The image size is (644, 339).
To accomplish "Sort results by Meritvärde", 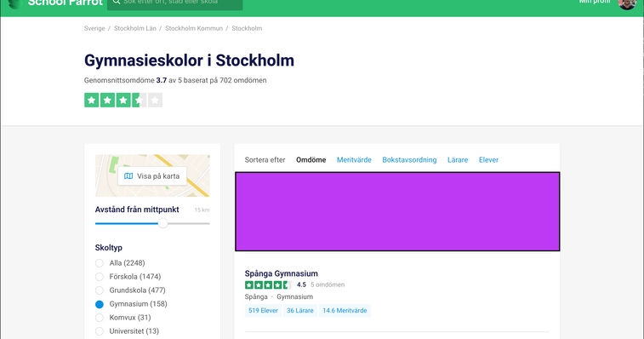I will tap(354, 159).
